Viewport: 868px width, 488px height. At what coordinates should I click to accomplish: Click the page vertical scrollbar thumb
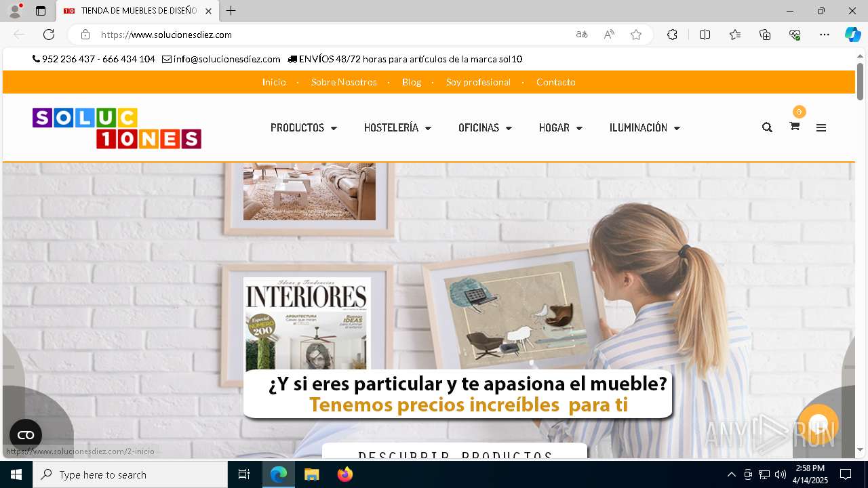click(x=860, y=82)
